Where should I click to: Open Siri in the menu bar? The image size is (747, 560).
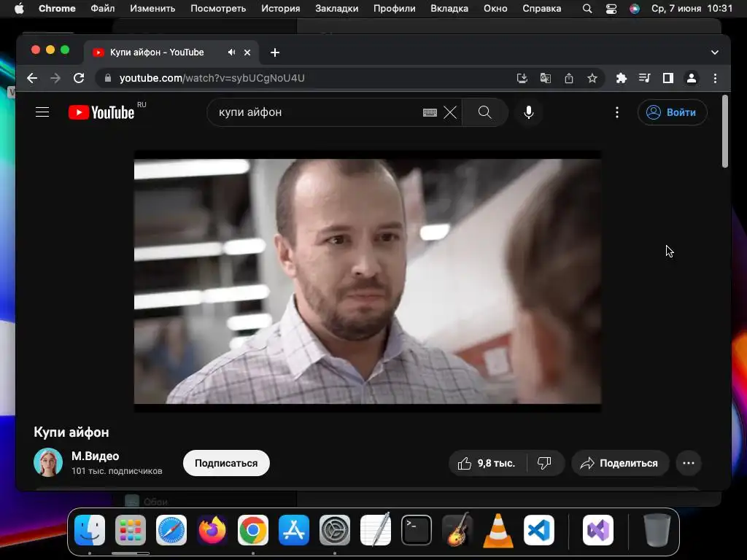[x=635, y=9]
